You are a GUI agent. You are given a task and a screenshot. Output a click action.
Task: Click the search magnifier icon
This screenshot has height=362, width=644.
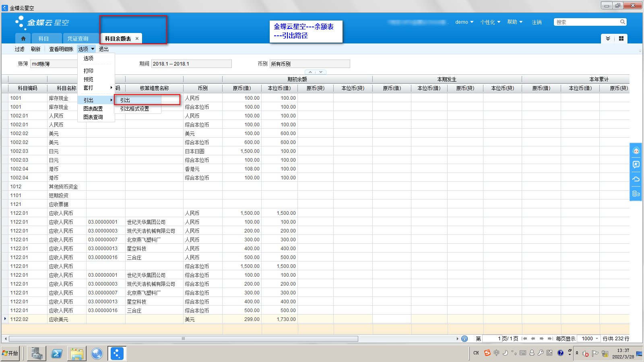(622, 22)
